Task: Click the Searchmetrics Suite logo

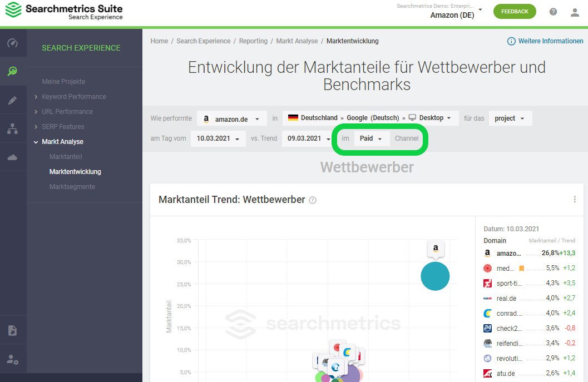Action: (x=64, y=11)
